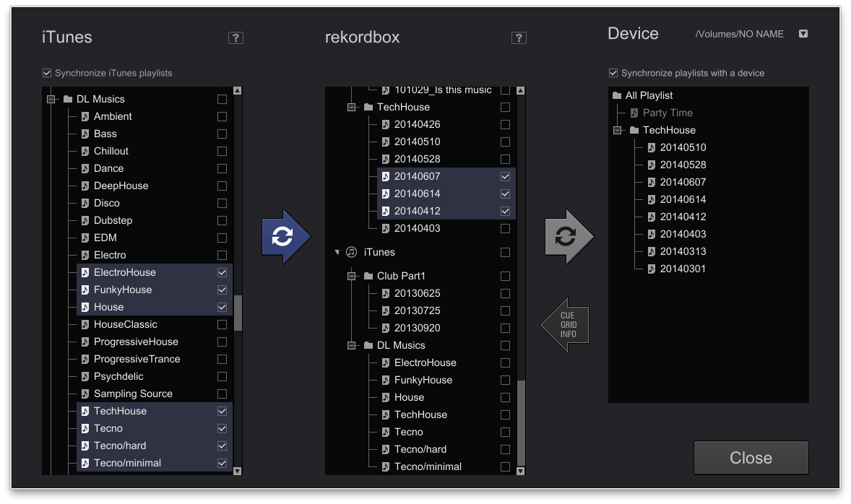The image size is (851, 504).
Task: Click the /Volumes/NO NAME device path
Action: tap(739, 34)
